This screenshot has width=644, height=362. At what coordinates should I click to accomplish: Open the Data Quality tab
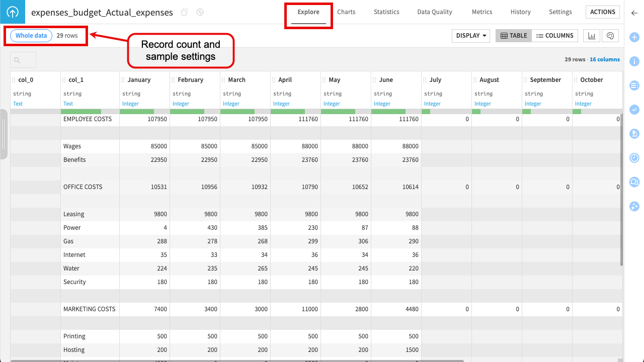tap(434, 12)
